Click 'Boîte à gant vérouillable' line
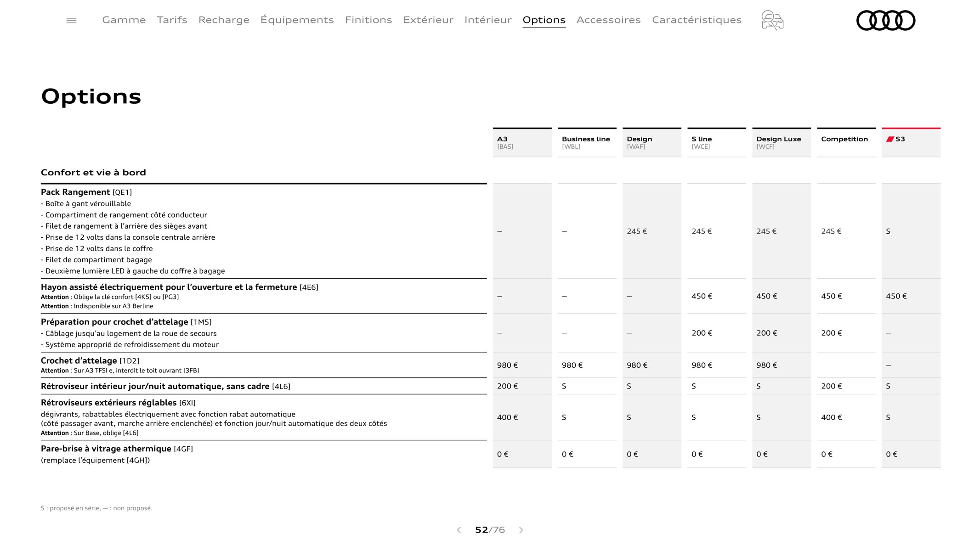 pyautogui.click(x=86, y=204)
